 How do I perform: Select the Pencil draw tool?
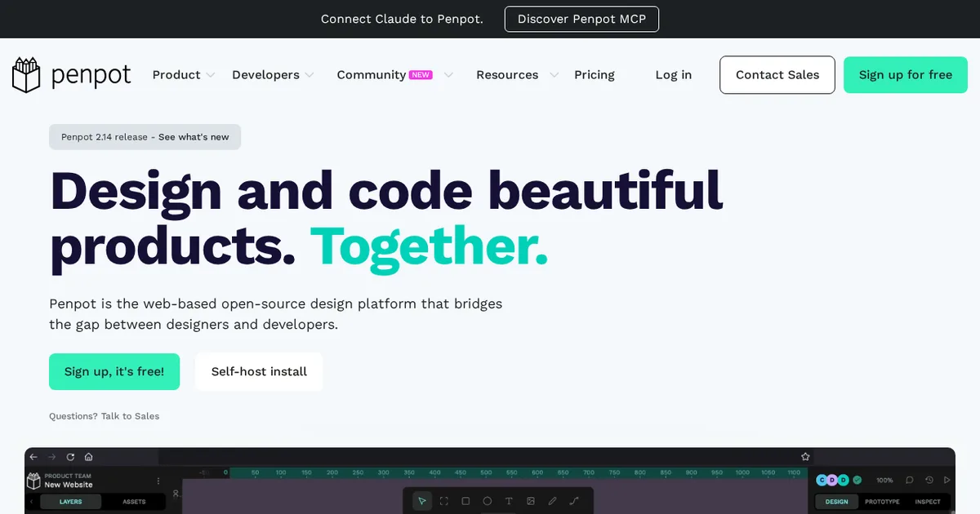tap(553, 501)
